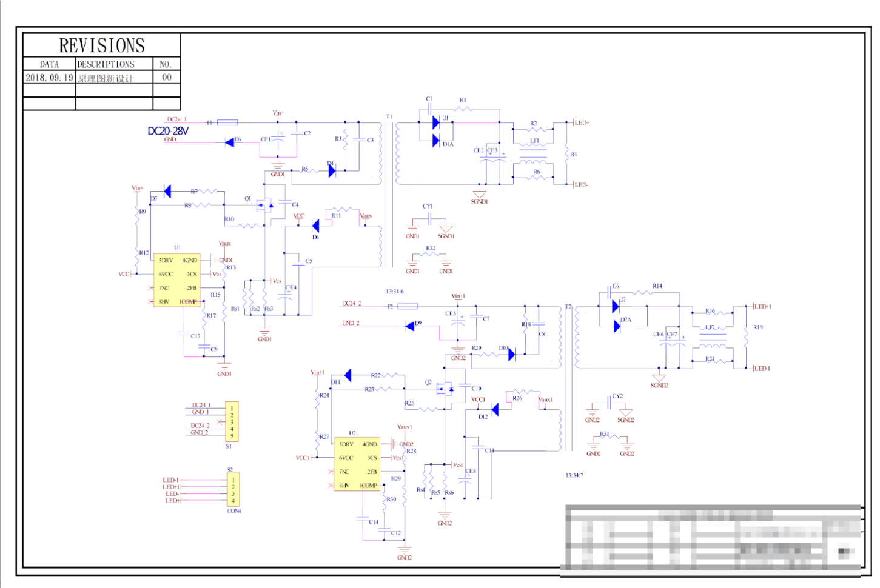The image size is (880, 588).
Task: Click resistor R19 across LED1 output
Action: (746, 338)
